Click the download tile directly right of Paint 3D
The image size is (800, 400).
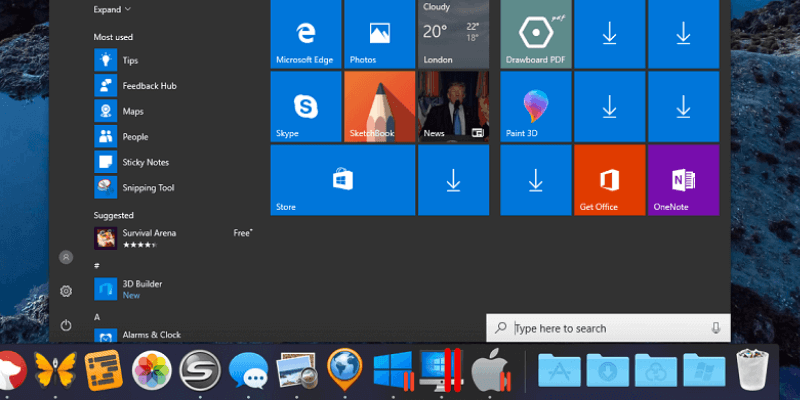[610, 107]
